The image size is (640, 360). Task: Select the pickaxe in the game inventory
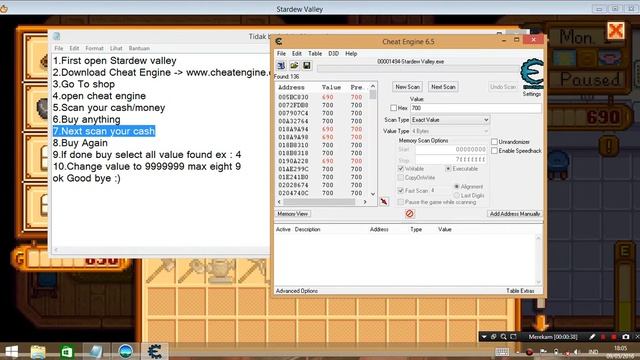(251, 270)
